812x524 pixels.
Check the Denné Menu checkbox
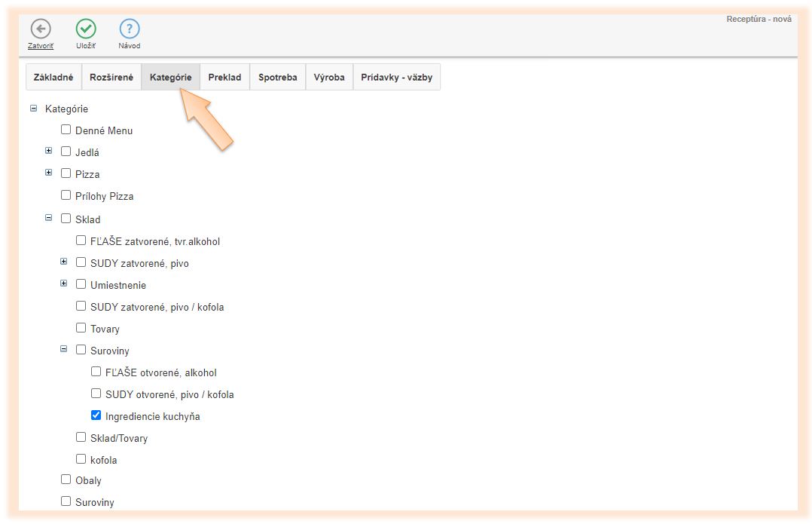click(66, 130)
